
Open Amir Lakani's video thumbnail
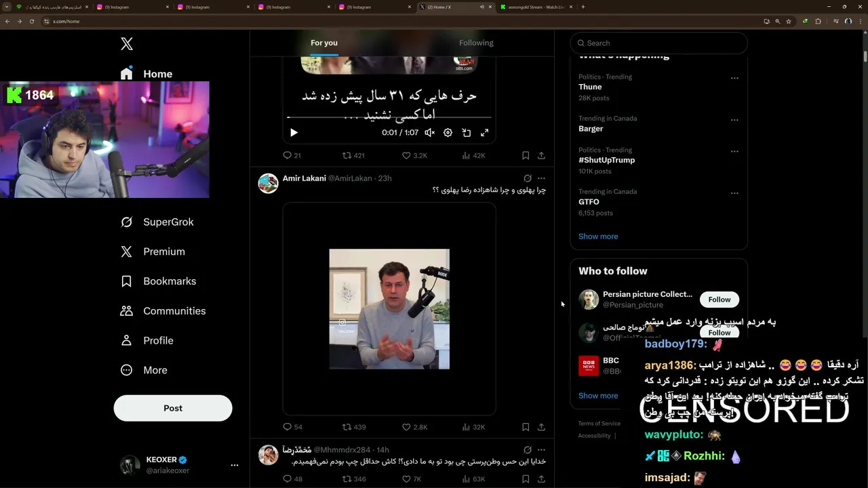(389, 309)
